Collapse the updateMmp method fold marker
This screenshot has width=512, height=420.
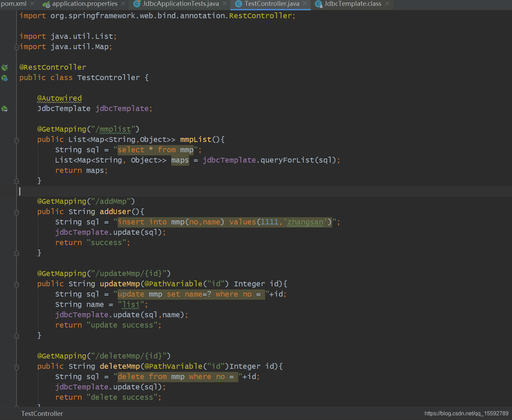click(17, 285)
